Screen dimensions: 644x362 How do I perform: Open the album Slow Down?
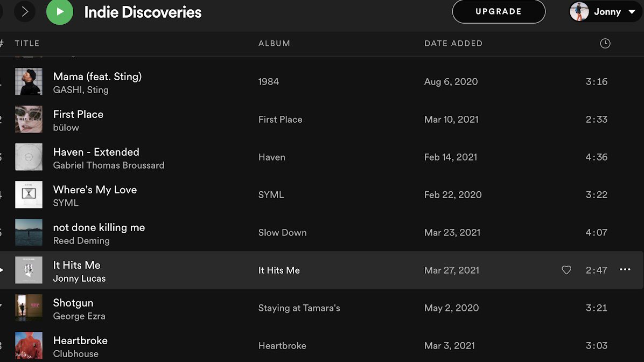coord(282,233)
